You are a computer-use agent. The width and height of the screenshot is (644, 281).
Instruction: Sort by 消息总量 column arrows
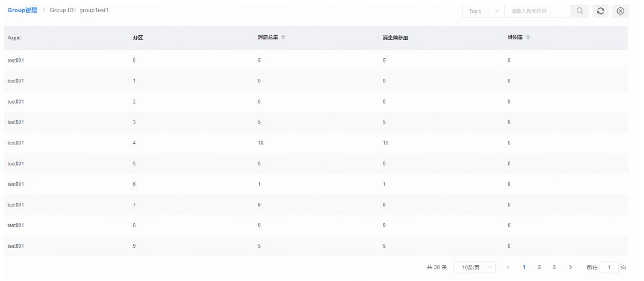point(284,37)
